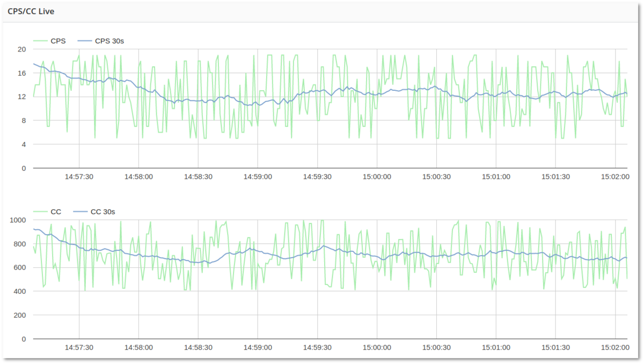Select the 15:01:00 tick on CC chart
The image size is (644, 364).
pos(495,347)
